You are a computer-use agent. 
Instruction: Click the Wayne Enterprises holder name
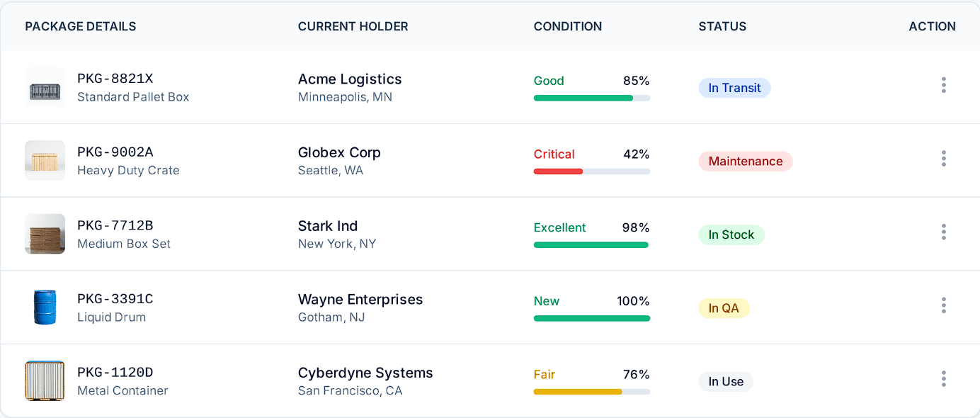tap(360, 300)
